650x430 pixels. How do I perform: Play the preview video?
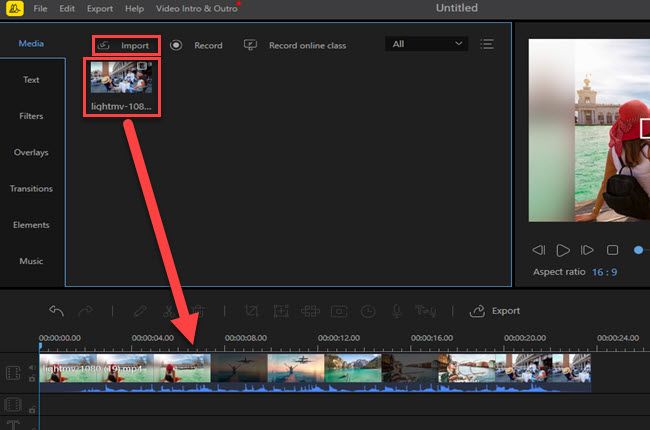coord(563,250)
